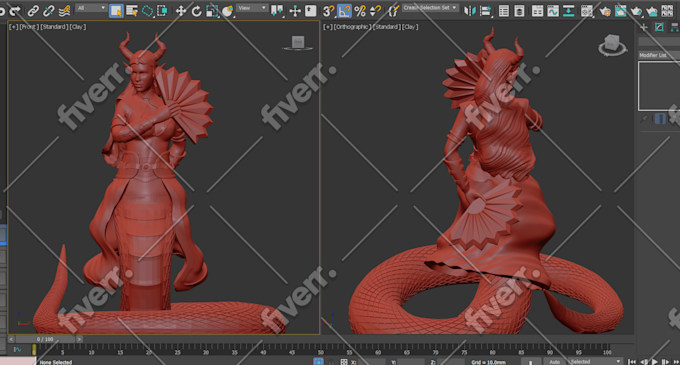680x365 pixels.
Task: Toggle Show End Result icon
Action: 660,118
